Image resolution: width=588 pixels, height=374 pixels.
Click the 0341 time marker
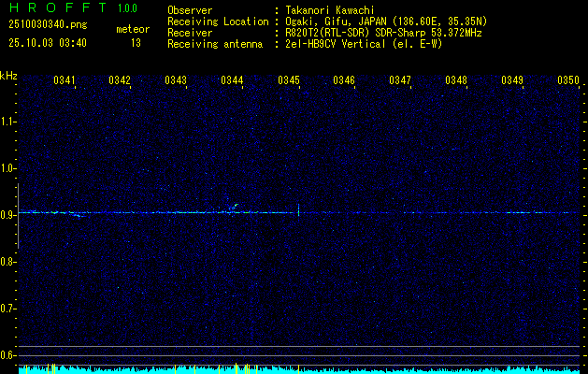click(x=65, y=80)
